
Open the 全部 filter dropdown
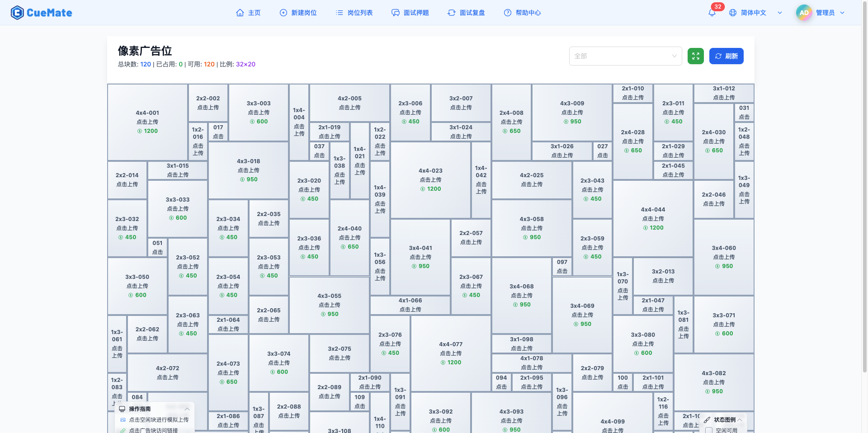point(625,56)
